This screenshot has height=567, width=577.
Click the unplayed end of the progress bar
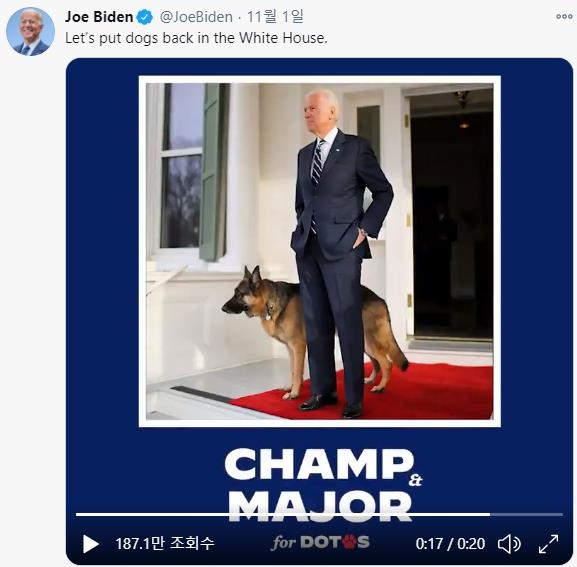point(527,514)
